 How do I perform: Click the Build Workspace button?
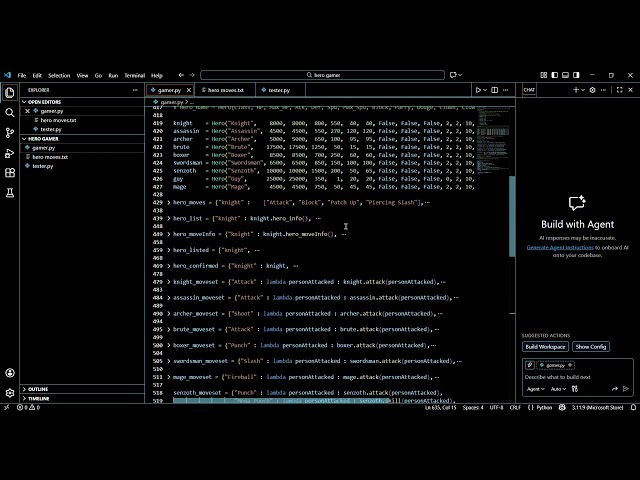click(x=545, y=347)
